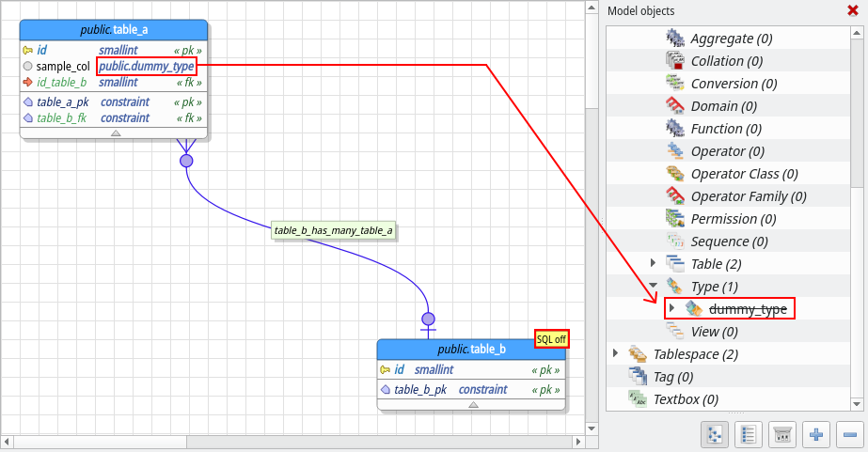
Task: Click the id_table_b column name
Action: 61,83
